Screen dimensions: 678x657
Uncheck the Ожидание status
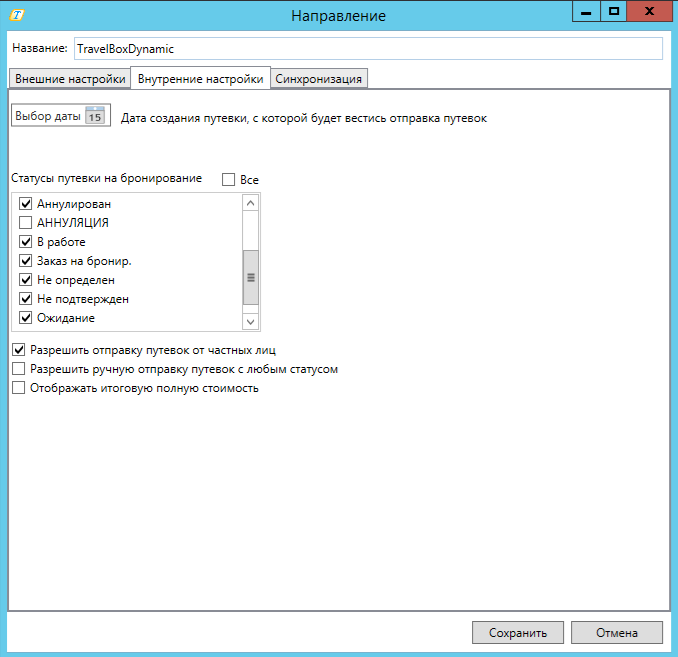click(x=26, y=318)
